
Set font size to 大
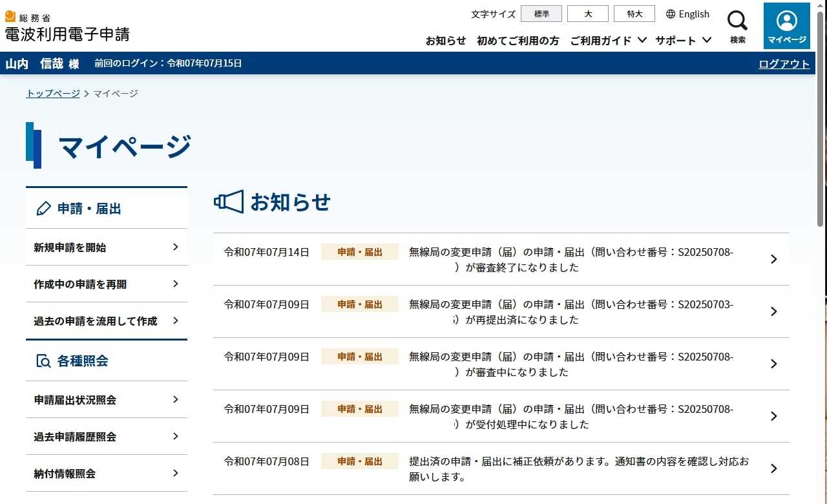[588, 14]
